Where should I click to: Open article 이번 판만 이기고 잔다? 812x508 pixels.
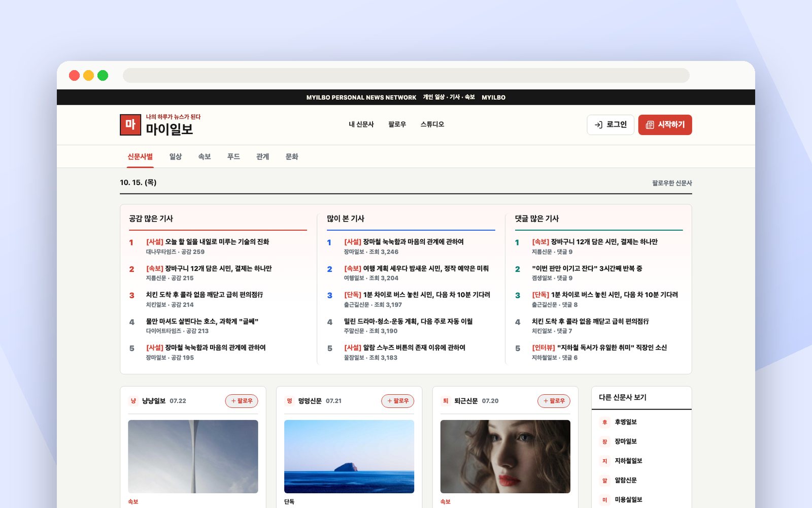pos(587,268)
